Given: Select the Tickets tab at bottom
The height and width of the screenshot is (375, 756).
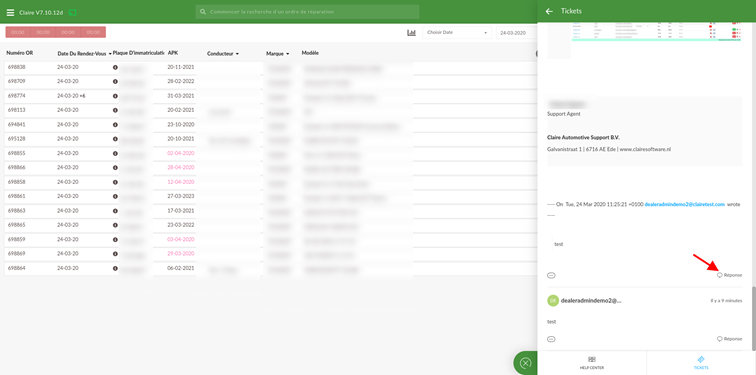Looking at the screenshot, I should pyautogui.click(x=701, y=363).
